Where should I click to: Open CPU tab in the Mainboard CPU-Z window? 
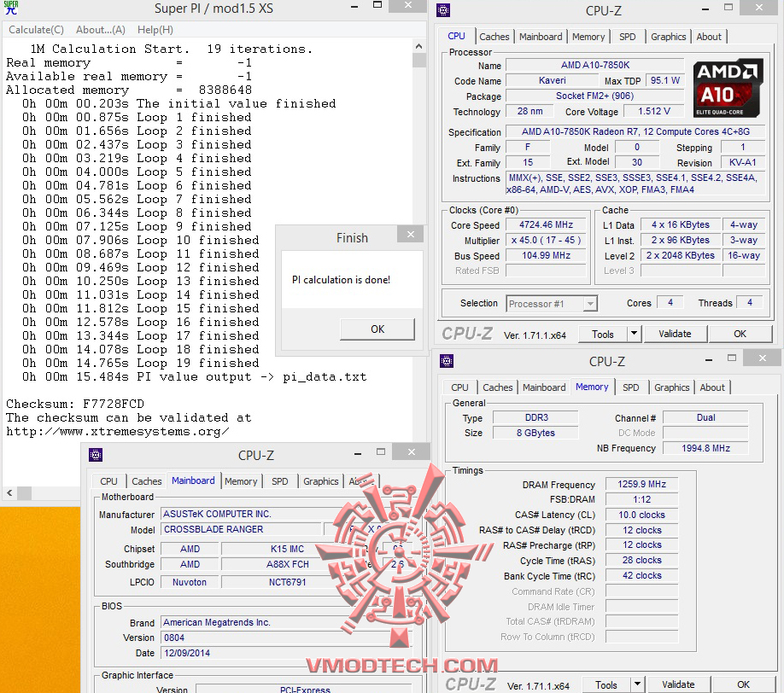(108, 481)
